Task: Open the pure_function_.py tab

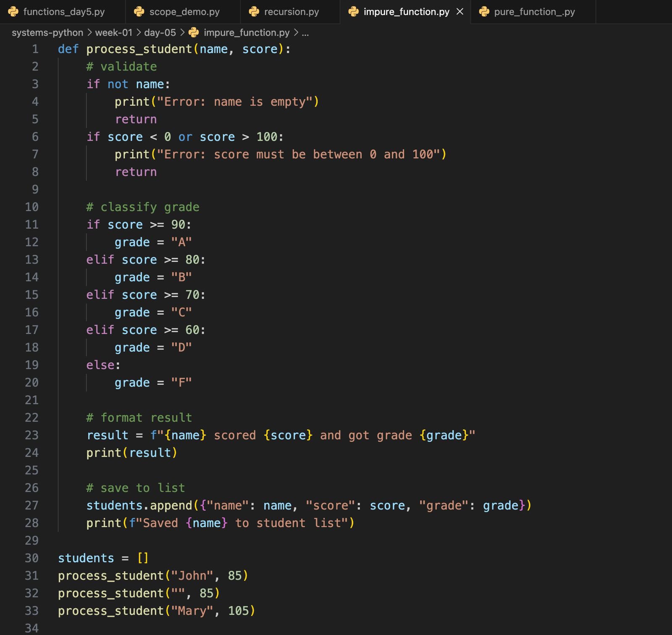Action: 534,12
